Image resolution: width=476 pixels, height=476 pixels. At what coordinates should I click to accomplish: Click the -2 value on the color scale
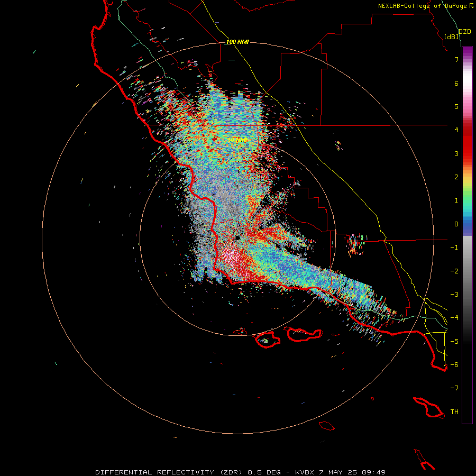(x=454, y=271)
